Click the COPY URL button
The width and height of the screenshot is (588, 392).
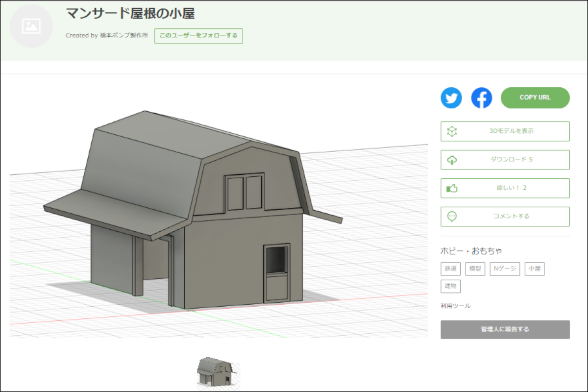tap(535, 98)
